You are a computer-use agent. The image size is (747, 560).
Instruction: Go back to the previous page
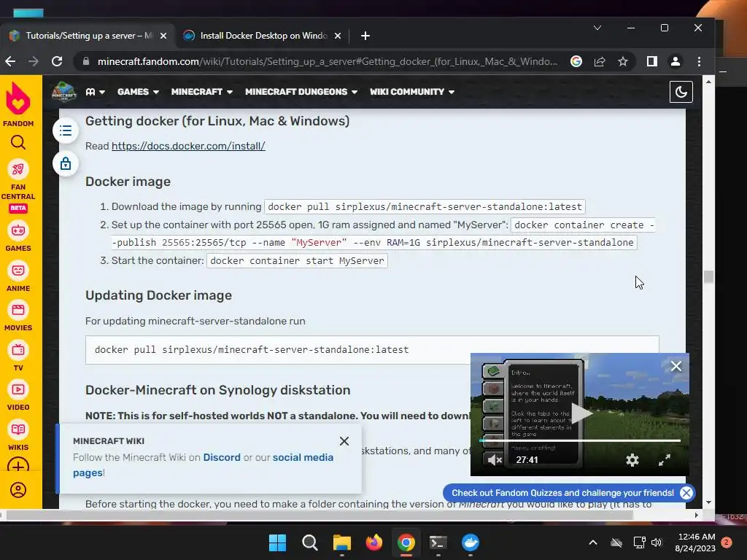click(10, 61)
